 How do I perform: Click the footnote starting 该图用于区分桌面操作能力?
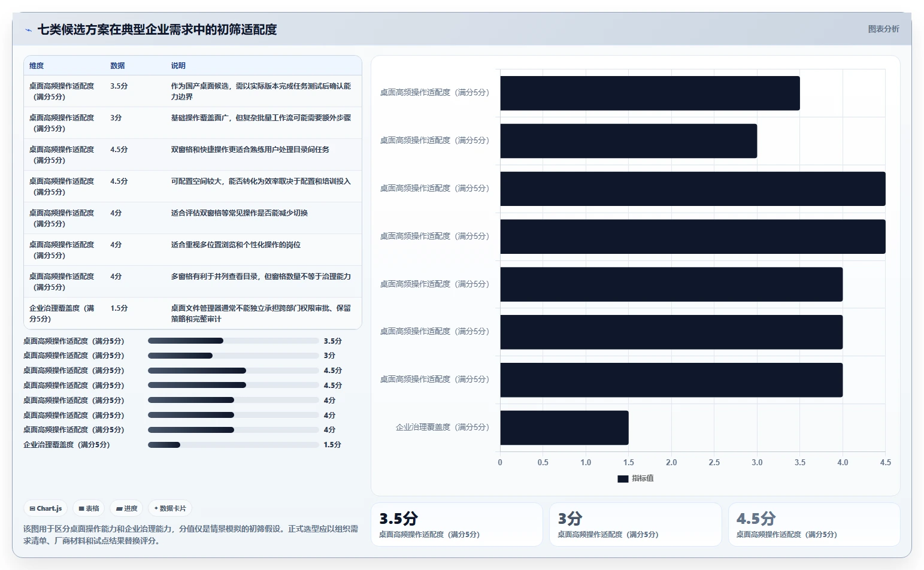click(x=191, y=535)
